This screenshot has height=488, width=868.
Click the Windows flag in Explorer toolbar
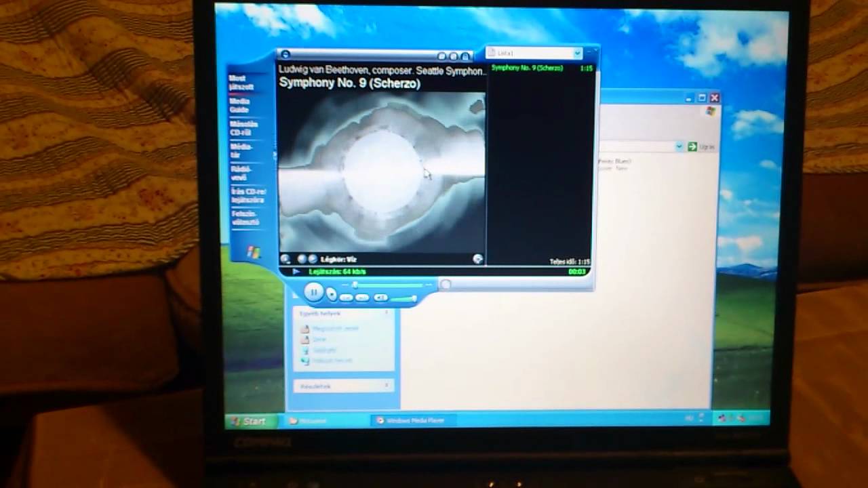pyautogui.click(x=710, y=110)
